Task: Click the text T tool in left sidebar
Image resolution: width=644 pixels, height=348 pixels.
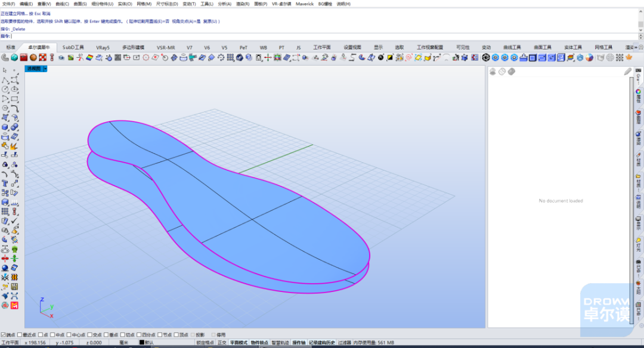Action: [5, 184]
